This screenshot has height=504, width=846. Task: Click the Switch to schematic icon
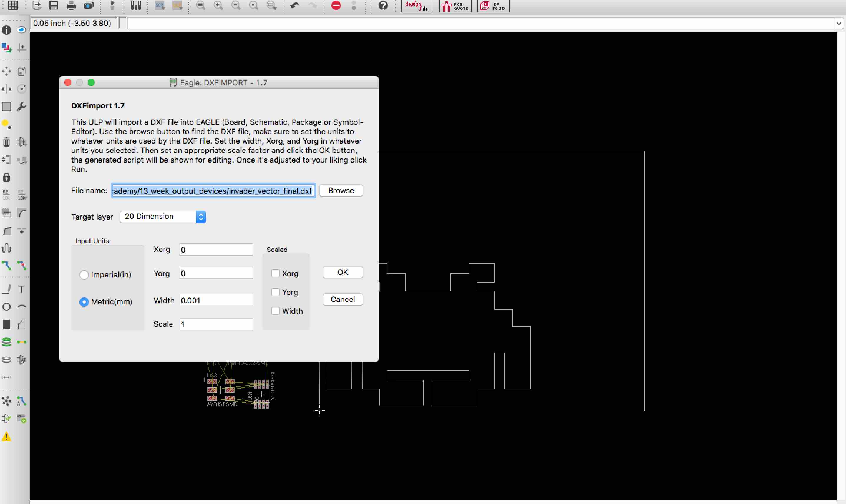pyautogui.click(x=112, y=5)
